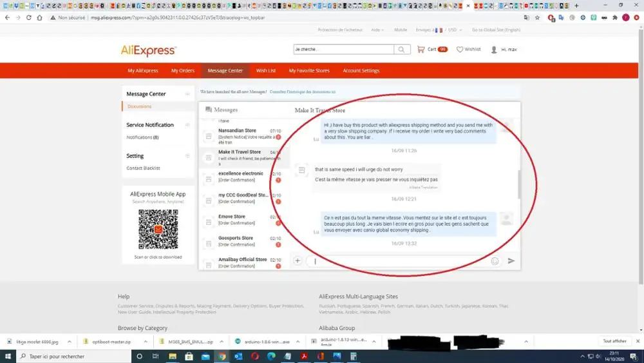Viewport: 644px width, 363px height.
Task: Open the ship-to country and USD dropdown
Action: 439,30
